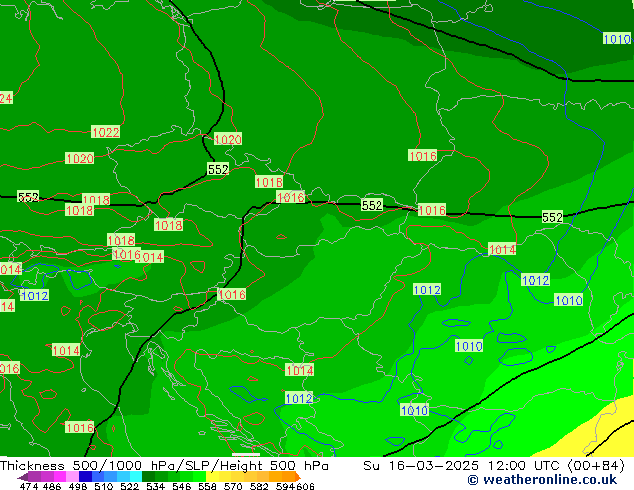Click the 552 label at left edge
Viewport: 634px width, 490px height.
click(x=28, y=197)
